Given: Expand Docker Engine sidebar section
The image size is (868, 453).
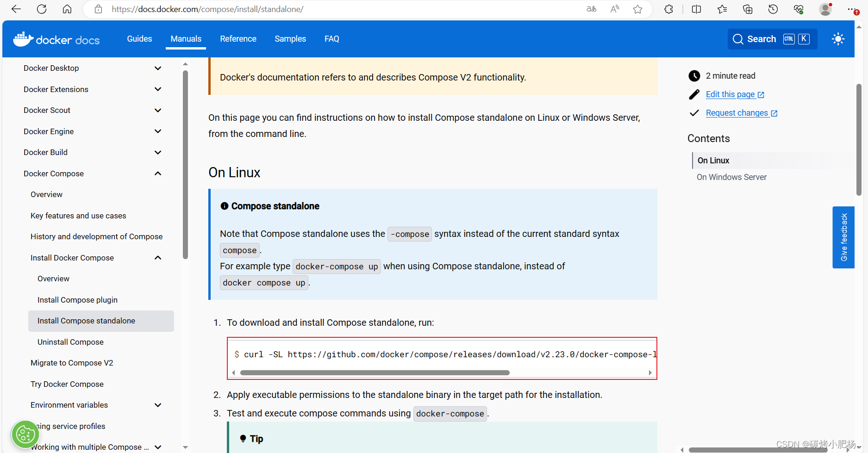Looking at the screenshot, I should 158,131.
